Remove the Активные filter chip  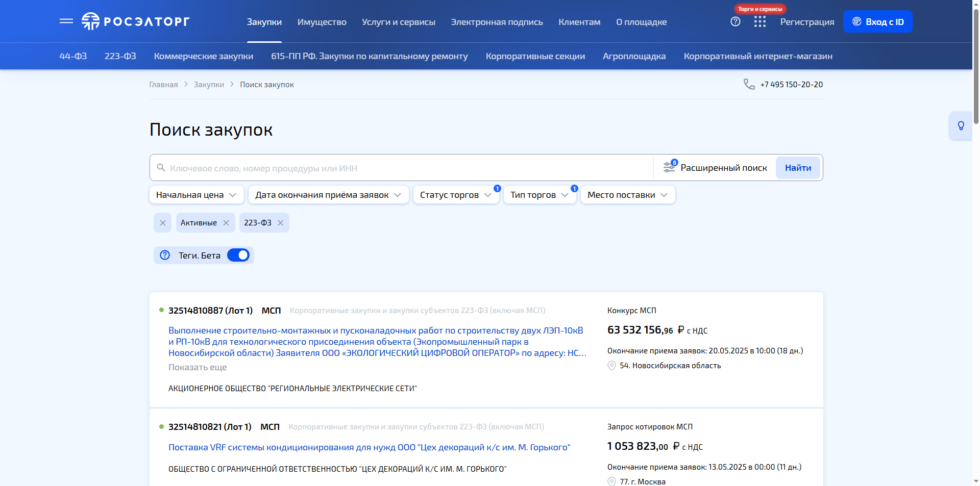226,223
